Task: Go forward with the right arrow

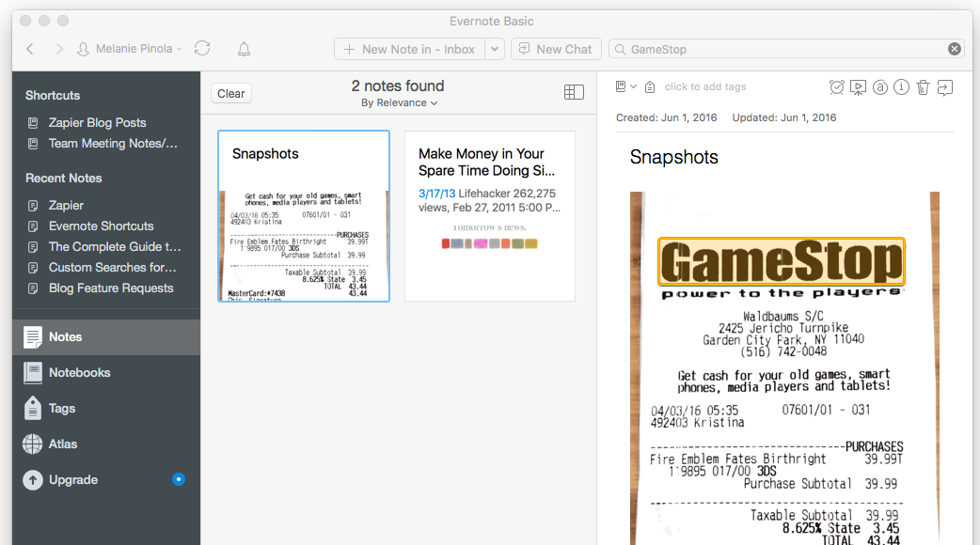Action: click(x=58, y=49)
